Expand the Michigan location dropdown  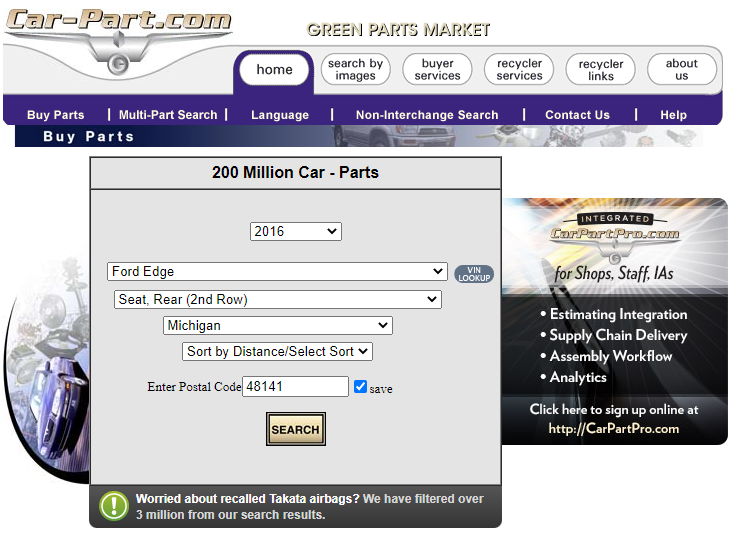pos(277,325)
